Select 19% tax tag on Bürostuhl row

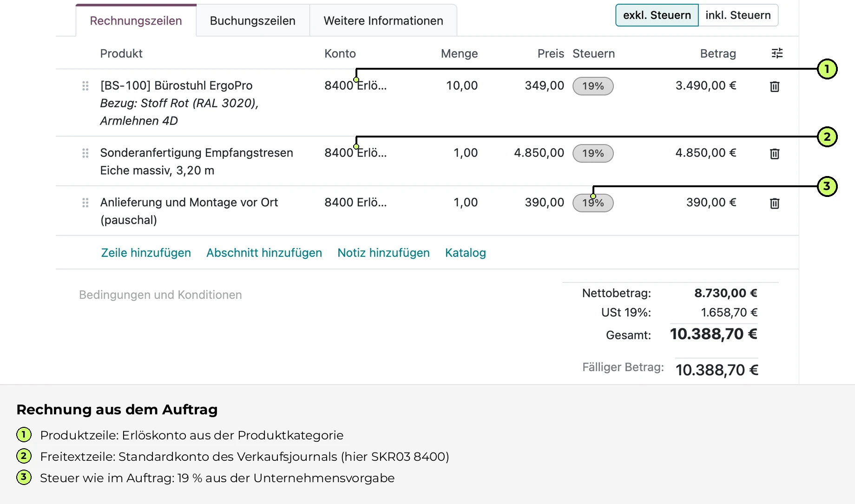(x=593, y=86)
